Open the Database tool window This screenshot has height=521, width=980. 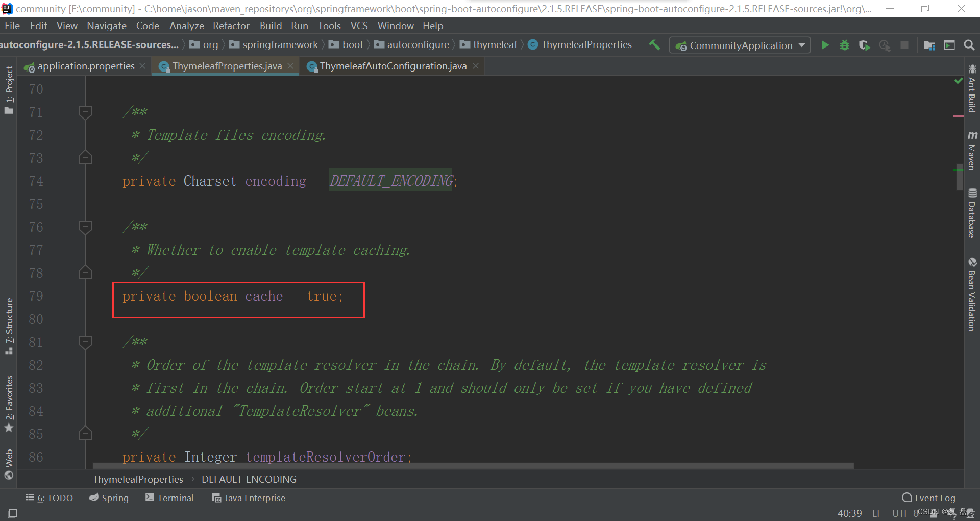[972, 213]
